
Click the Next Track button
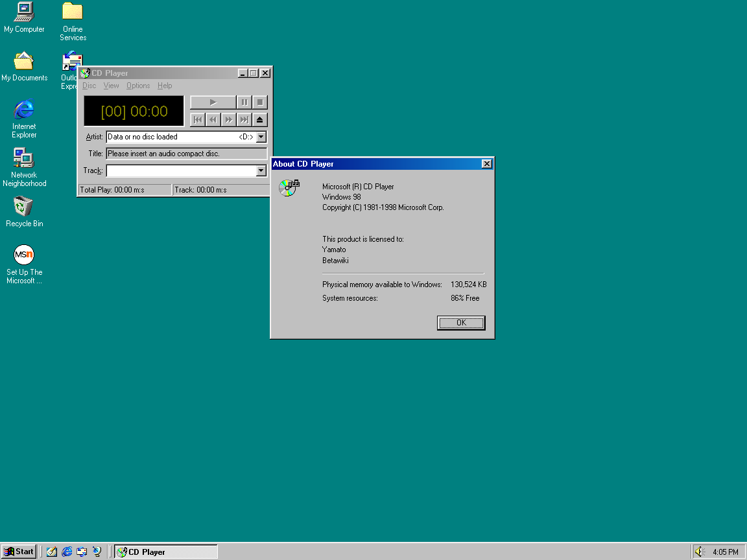pos(244,119)
